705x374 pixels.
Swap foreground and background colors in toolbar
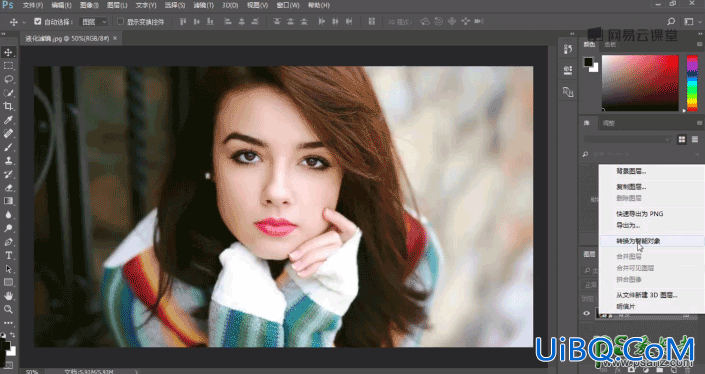tap(13, 335)
